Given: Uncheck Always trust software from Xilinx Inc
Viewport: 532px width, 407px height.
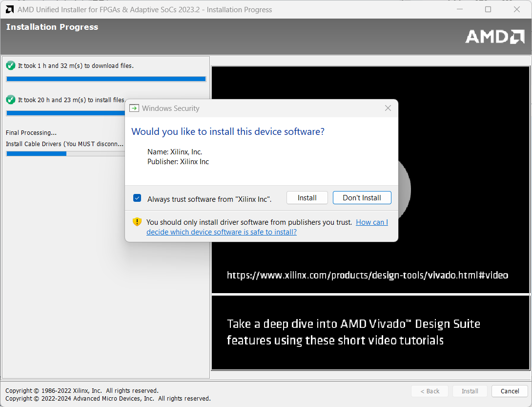Looking at the screenshot, I should click(137, 198).
